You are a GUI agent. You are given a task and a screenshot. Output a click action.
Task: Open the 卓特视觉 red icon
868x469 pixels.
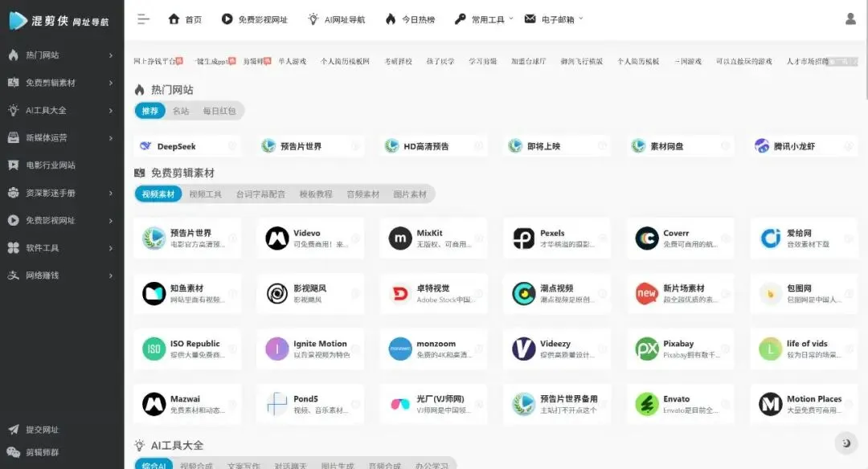pyautogui.click(x=400, y=294)
